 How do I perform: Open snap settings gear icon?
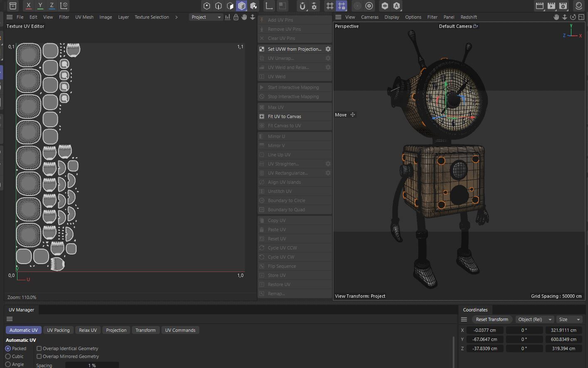(x=314, y=6)
